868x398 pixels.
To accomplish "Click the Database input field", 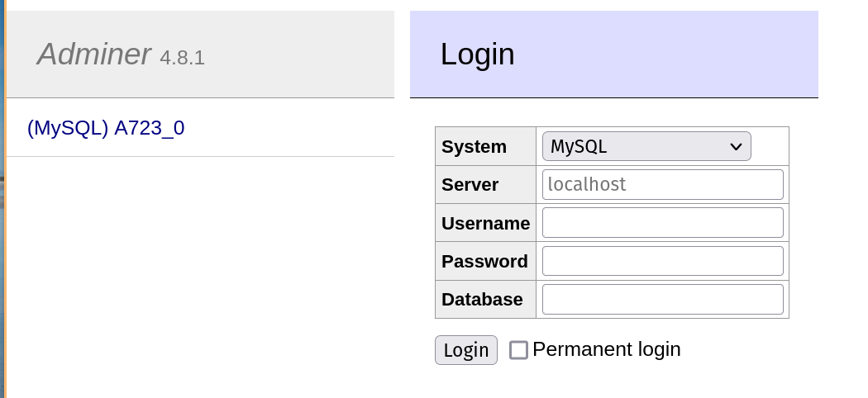I will coord(663,299).
